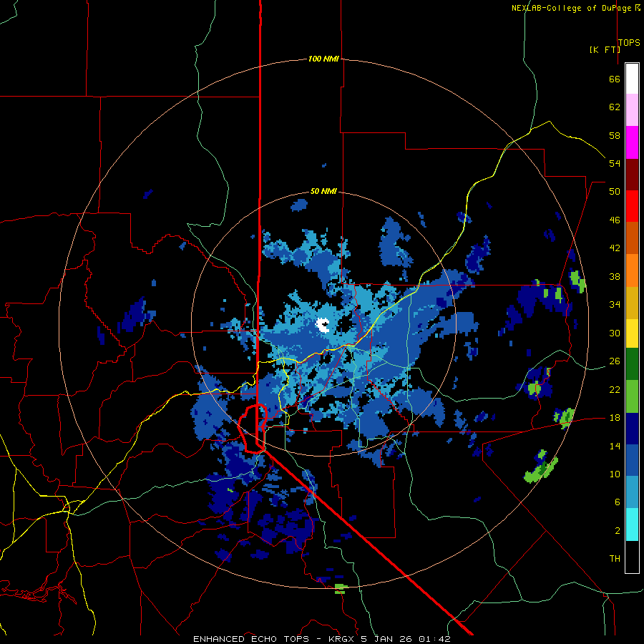Pick the dark green legend swatch
The image size is (644, 644).
[x=632, y=364]
